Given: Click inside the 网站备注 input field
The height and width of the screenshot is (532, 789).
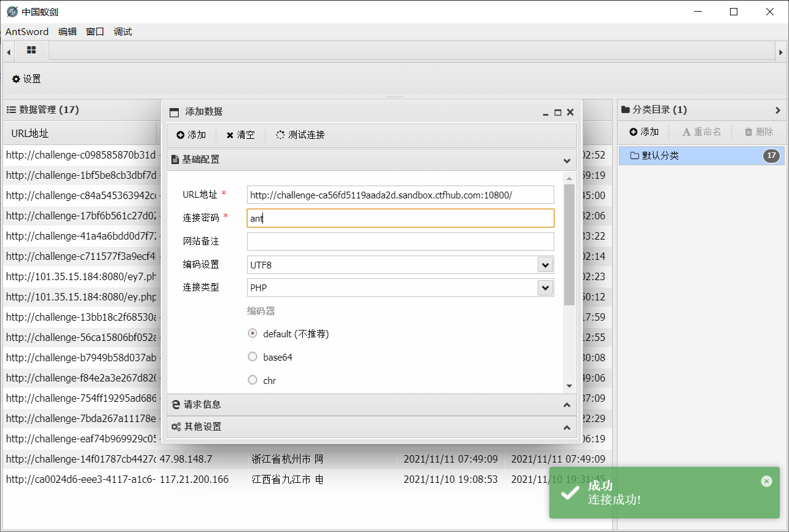Looking at the screenshot, I should tap(399, 241).
